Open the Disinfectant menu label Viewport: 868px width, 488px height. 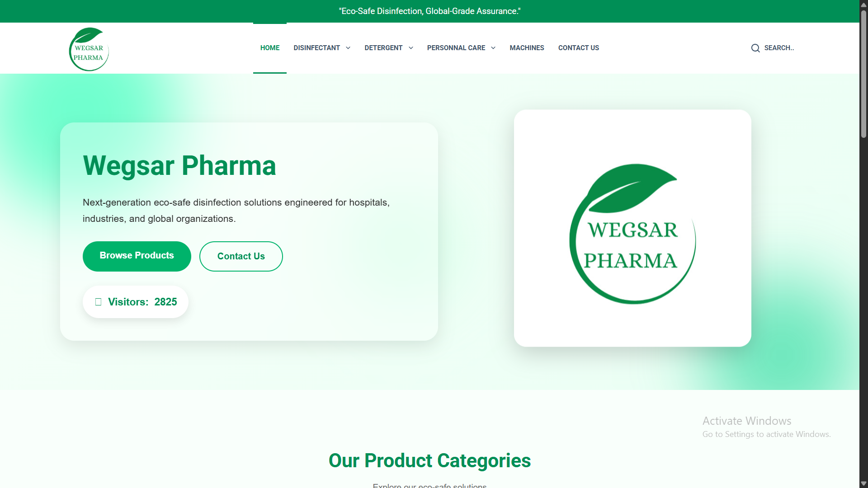[316, 48]
